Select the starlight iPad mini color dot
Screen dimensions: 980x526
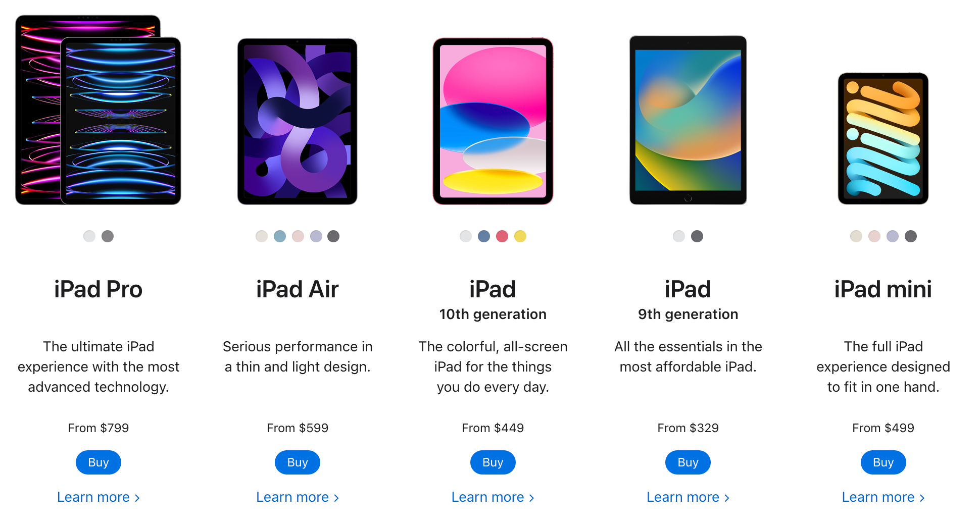pyautogui.click(x=856, y=236)
